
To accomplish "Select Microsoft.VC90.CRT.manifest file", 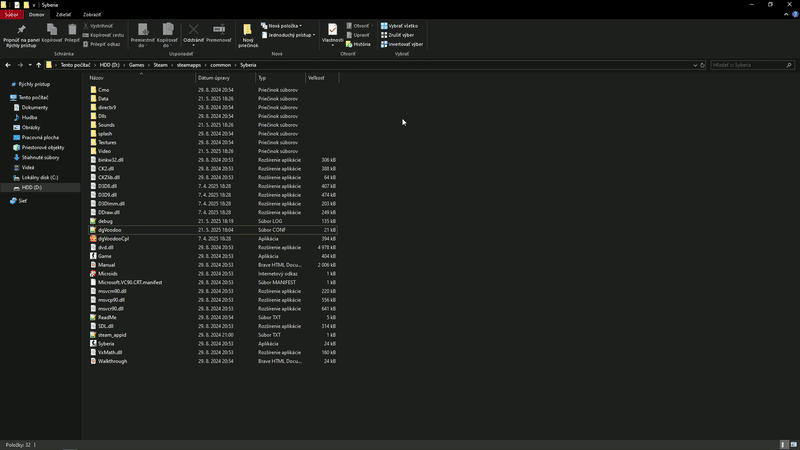I will pos(130,283).
